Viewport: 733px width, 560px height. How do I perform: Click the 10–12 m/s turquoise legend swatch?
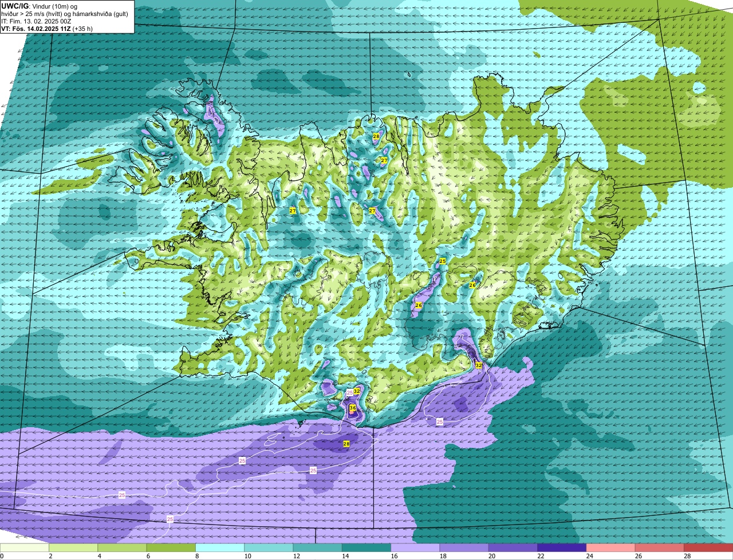click(x=269, y=548)
